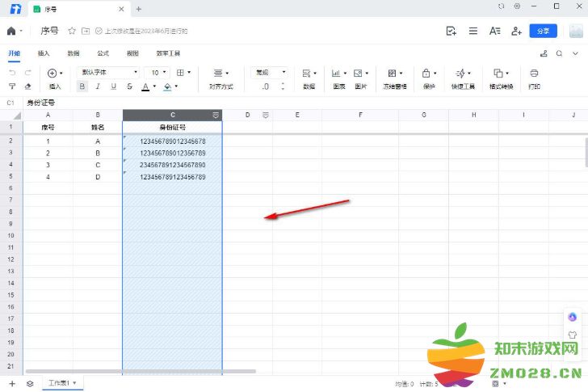Select cell B2 containing A
Image resolution: width=588 pixels, height=392 pixels.
(98, 141)
